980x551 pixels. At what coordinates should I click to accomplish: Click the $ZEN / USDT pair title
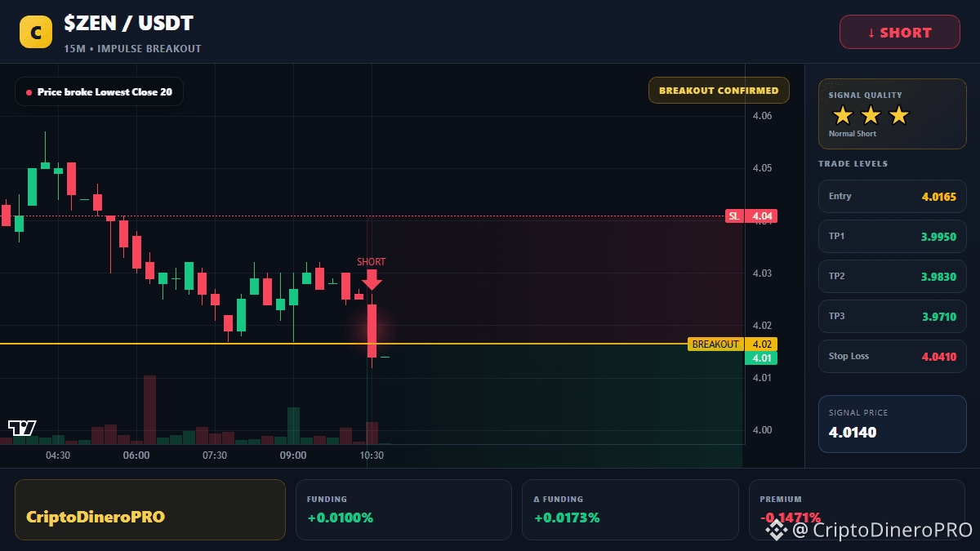click(x=129, y=24)
